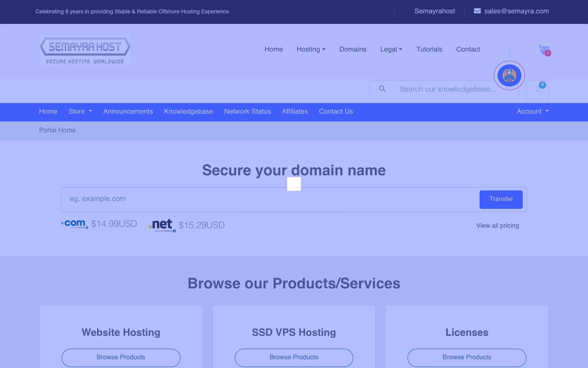
Task: Click the Semayrahost link in top bar
Action: click(435, 11)
